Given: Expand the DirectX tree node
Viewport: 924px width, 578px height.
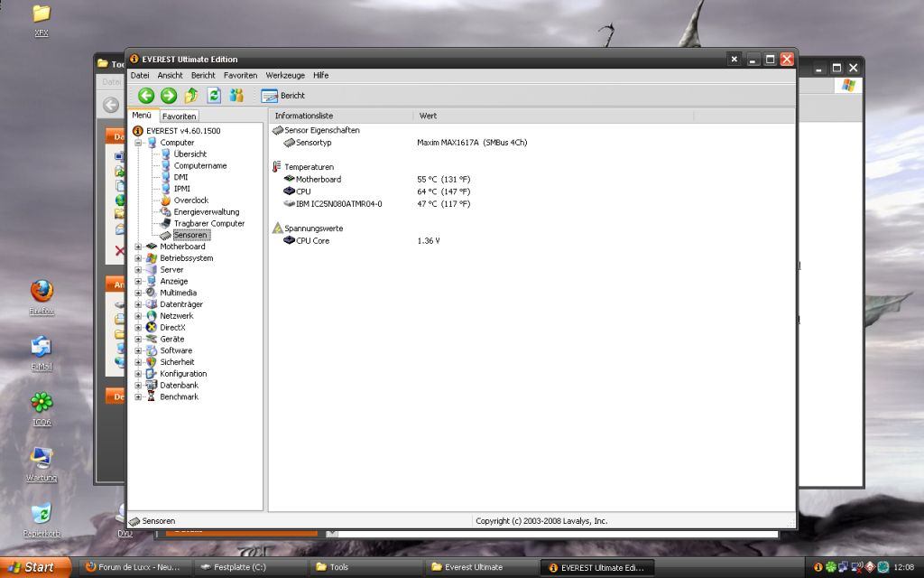Looking at the screenshot, I should point(138,327).
